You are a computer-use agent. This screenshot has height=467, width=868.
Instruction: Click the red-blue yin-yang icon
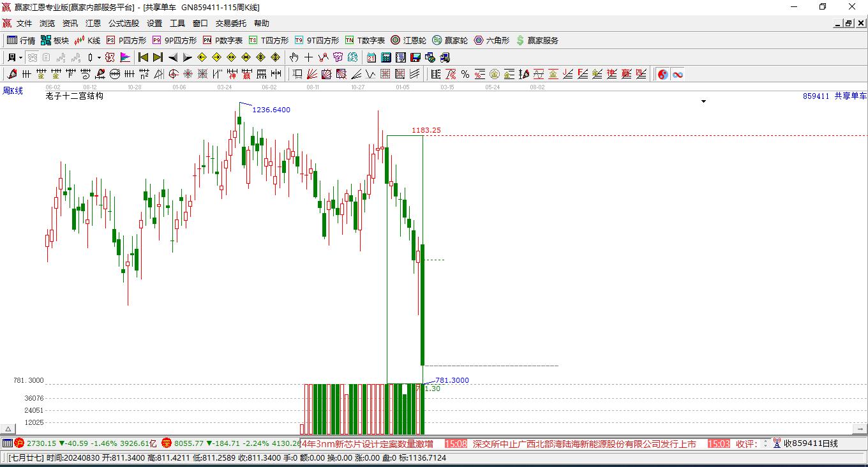coord(663,74)
